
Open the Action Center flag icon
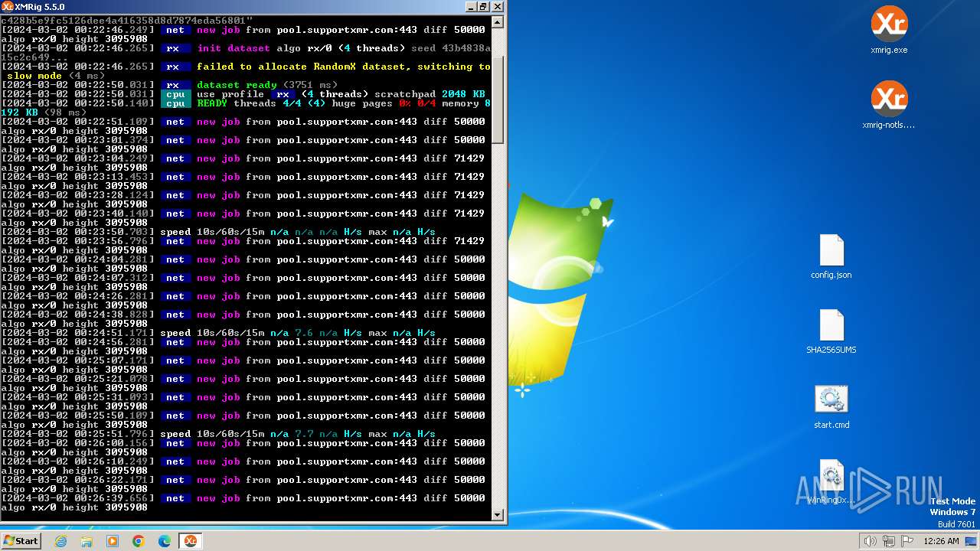tap(907, 541)
